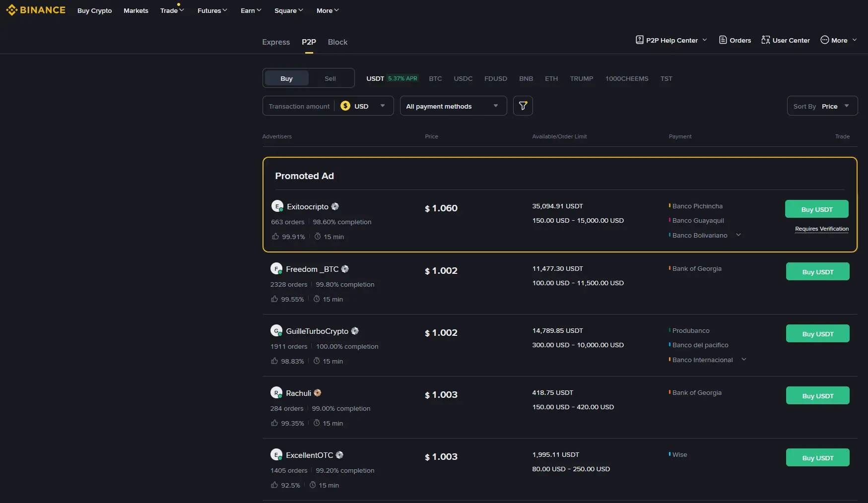Screen dimensions: 868x503
Task: Open the Sort By Price dropdown
Action: tap(822, 106)
